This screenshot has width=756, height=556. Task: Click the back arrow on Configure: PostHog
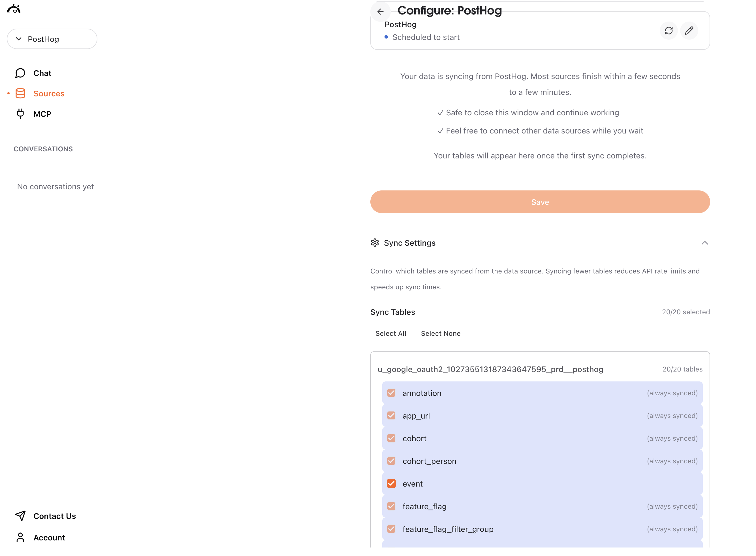(x=380, y=11)
